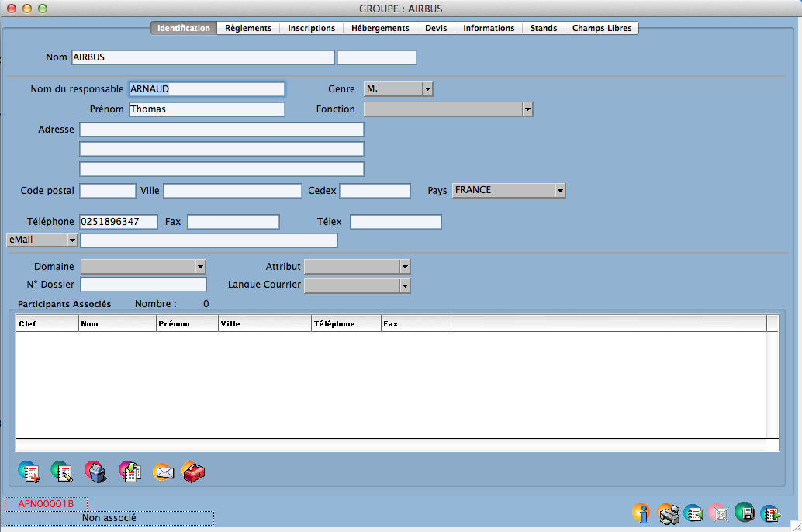Open the Attribut dropdown
The image size is (802, 532).
click(x=358, y=267)
